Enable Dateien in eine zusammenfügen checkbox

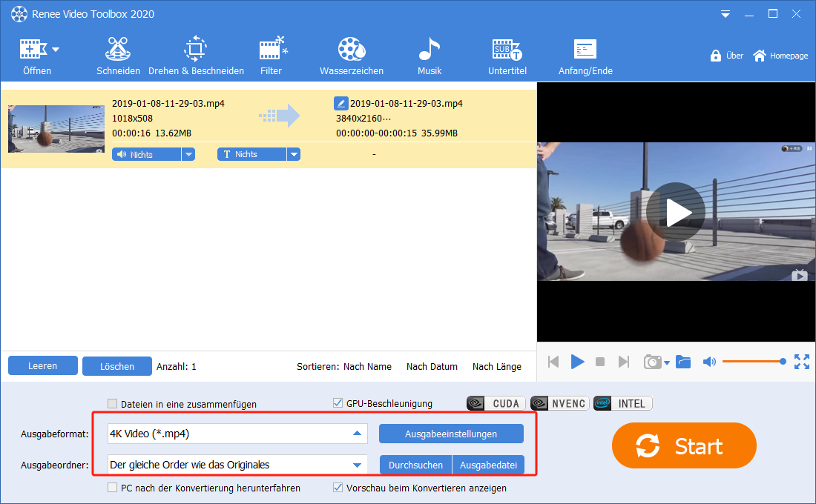click(113, 404)
